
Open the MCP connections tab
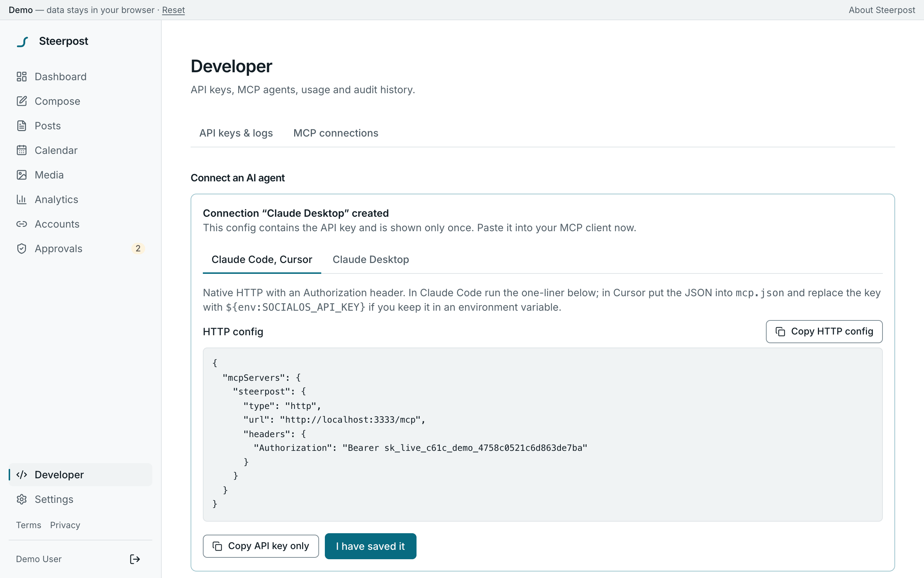[x=336, y=133]
